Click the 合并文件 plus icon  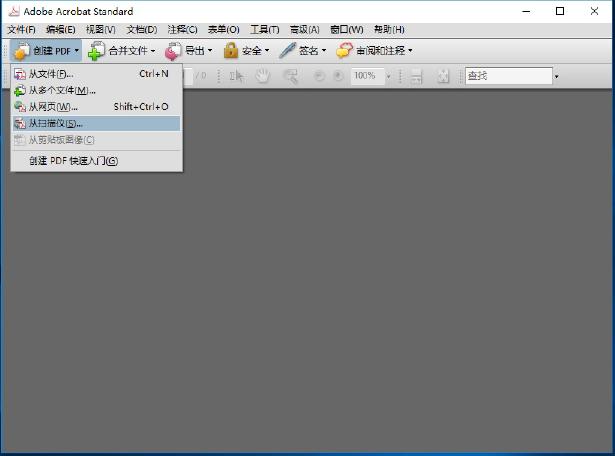coord(96,51)
